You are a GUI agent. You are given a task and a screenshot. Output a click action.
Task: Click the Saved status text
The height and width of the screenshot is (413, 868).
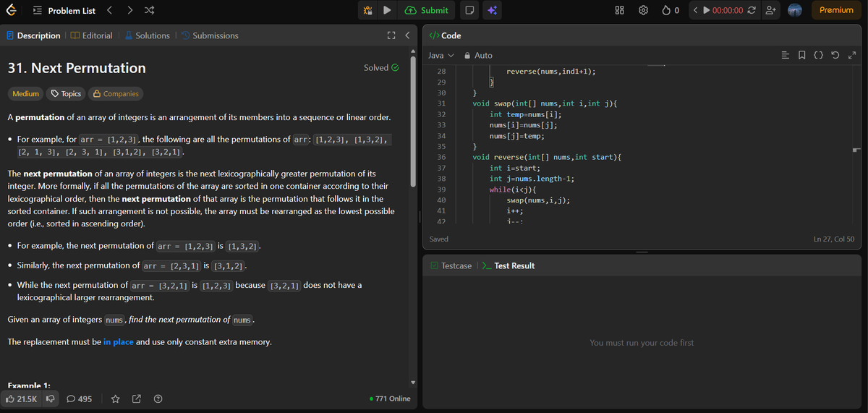click(x=439, y=239)
